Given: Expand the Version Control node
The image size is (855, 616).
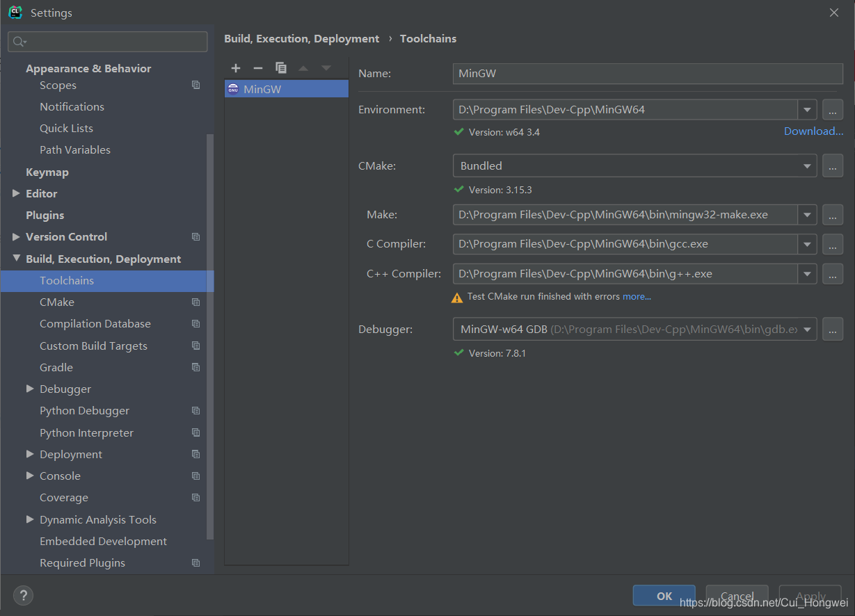Looking at the screenshot, I should coord(16,236).
